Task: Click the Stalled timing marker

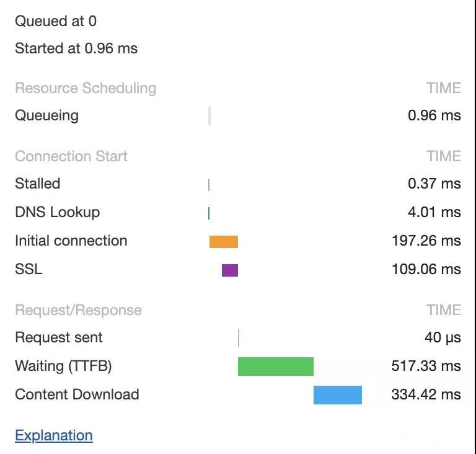Action: (x=209, y=184)
